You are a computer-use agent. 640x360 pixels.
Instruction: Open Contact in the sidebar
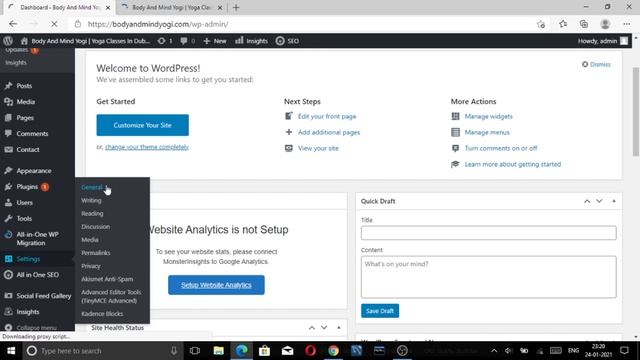[28, 149]
